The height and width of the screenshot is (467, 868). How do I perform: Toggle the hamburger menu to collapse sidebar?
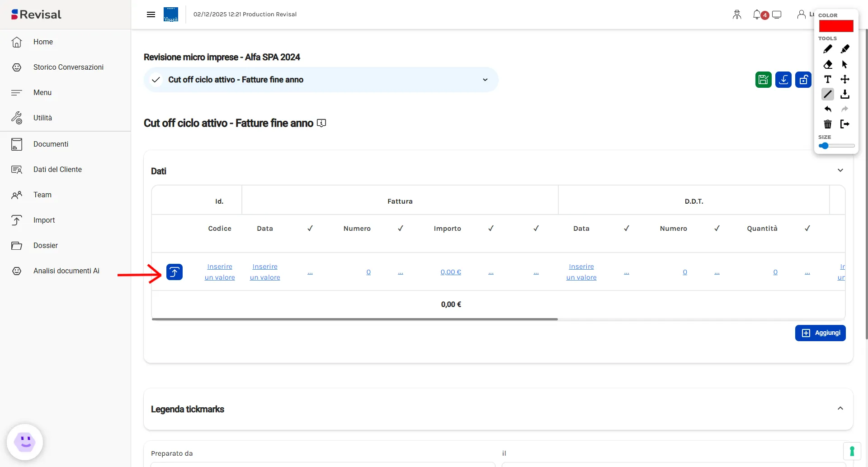pyautogui.click(x=151, y=14)
